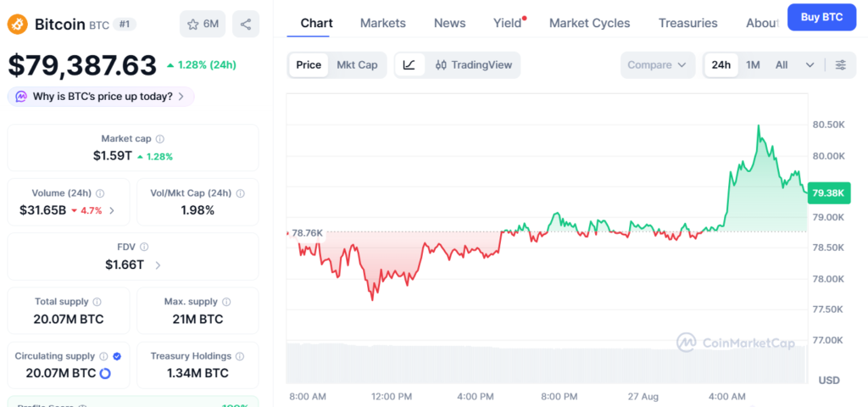The height and width of the screenshot is (407, 868).
Task: Open the Markets tab
Action: (383, 23)
